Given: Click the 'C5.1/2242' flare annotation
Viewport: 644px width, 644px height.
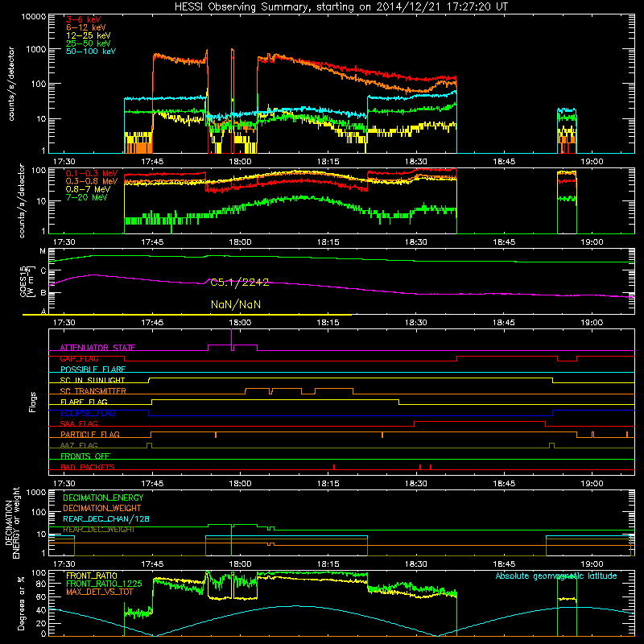Looking at the screenshot, I should coord(239,283).
